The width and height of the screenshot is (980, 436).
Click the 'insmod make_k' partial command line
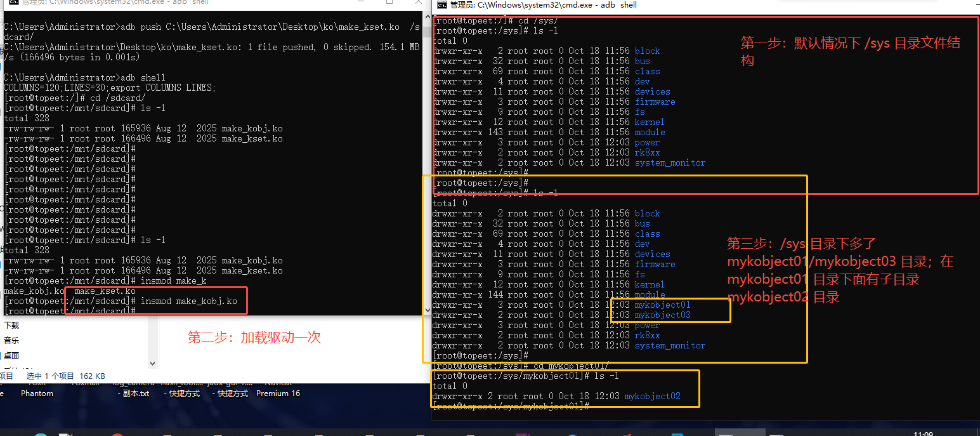[105, 281]
